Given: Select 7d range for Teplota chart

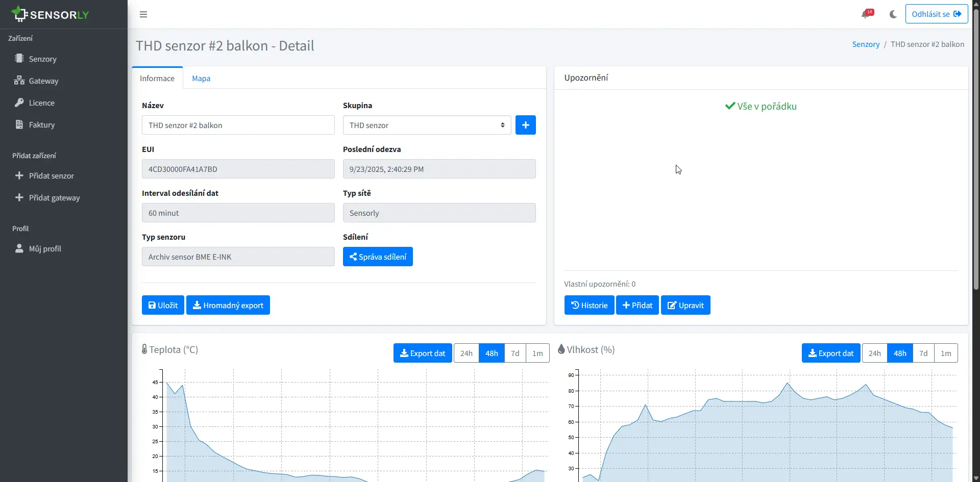Looking at the screenshot, I should pyautogui.click(x=515, y=353).
